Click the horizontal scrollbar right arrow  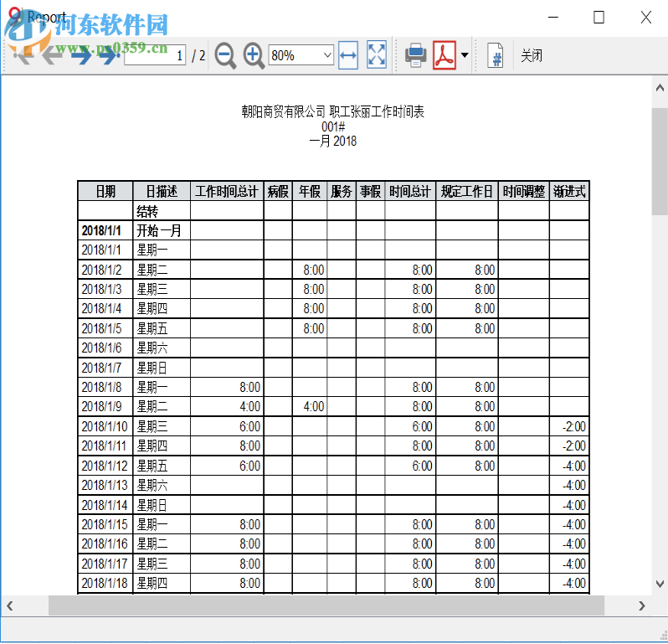[x=641, y=605]
